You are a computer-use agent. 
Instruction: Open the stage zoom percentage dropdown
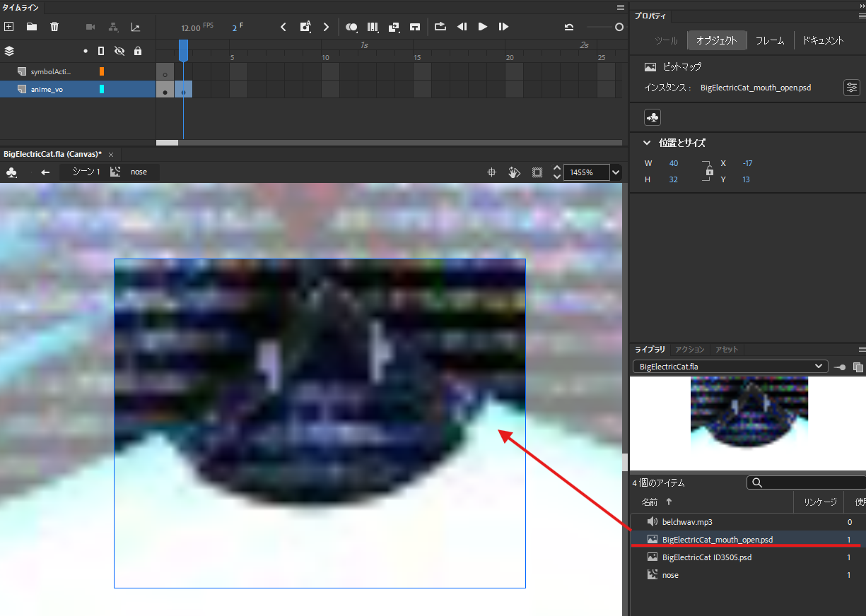616,172
